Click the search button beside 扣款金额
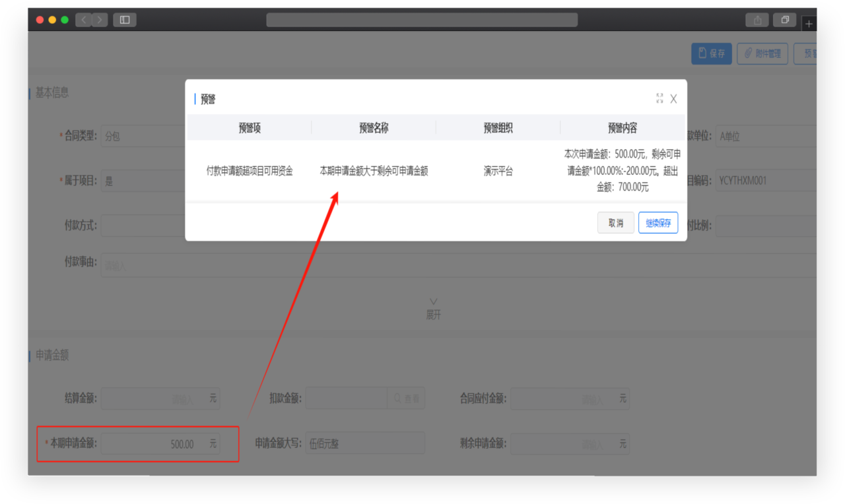845x504 pixels. click(x=406, y=398)
